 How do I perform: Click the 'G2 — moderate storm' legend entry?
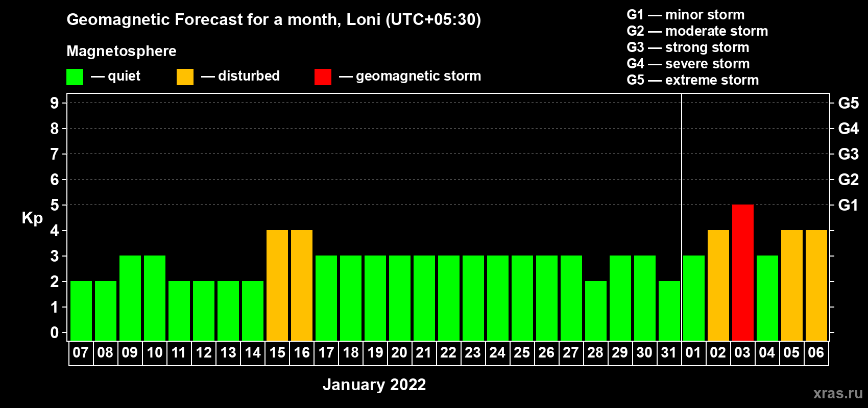[697, 31]
